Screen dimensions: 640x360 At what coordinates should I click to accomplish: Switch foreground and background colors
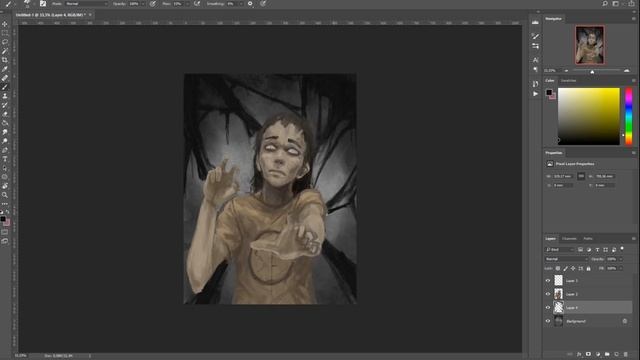click(7, 212)
